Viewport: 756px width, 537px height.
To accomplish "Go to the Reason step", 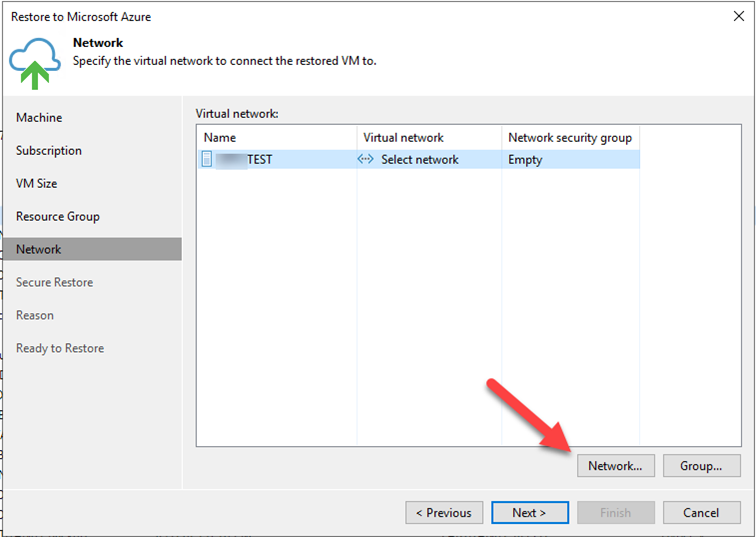I will click(35, 315).
